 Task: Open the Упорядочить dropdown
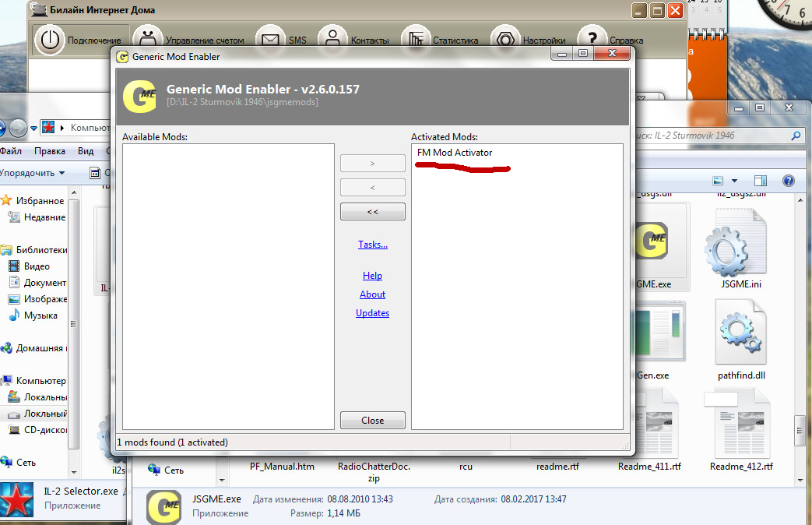32,173
